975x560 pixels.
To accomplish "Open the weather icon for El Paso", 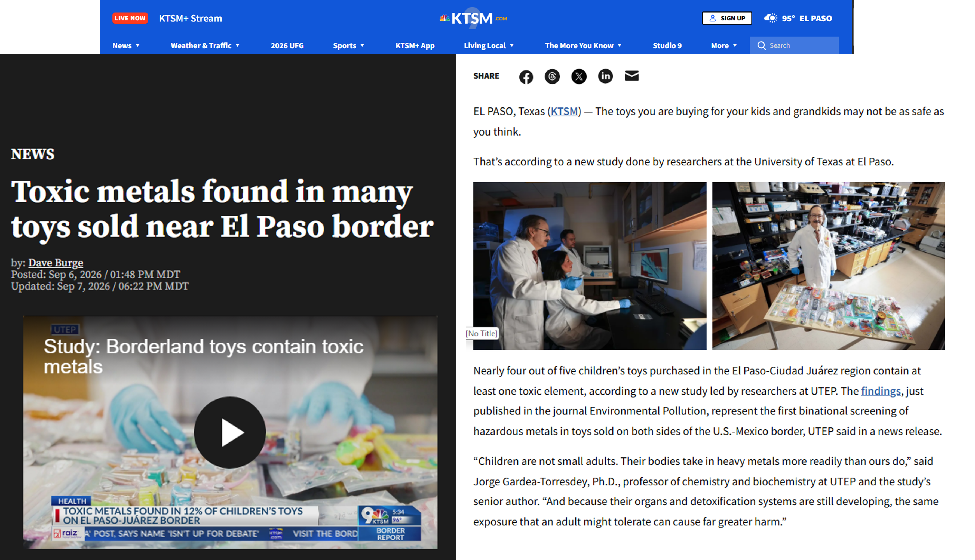I will click(770, 18).
